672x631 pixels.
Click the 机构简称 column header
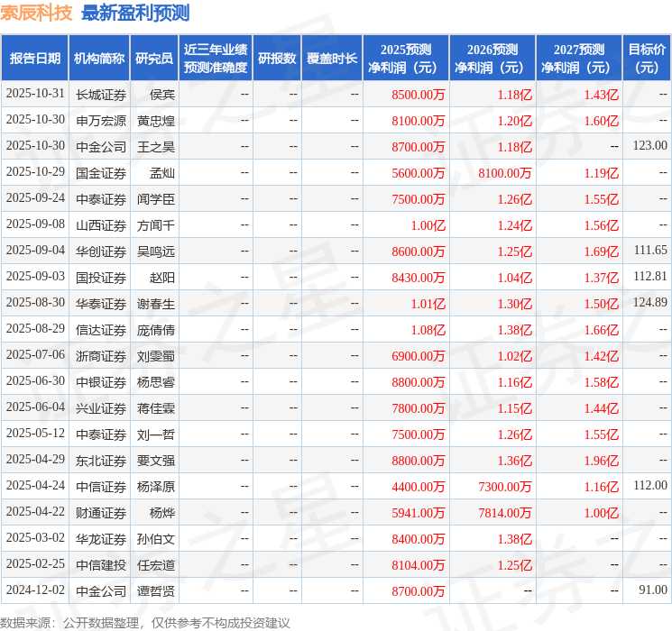point(99,59)
